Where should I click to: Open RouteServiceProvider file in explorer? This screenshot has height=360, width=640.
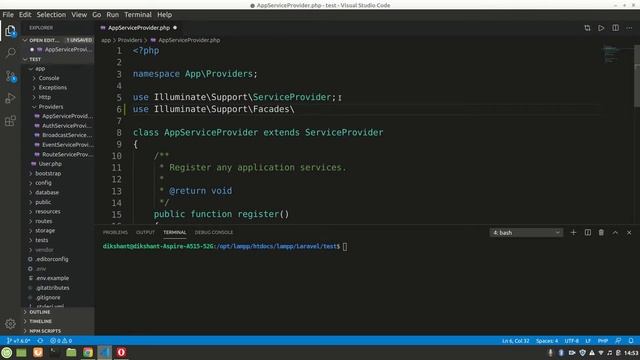click(x=58, y=154)
